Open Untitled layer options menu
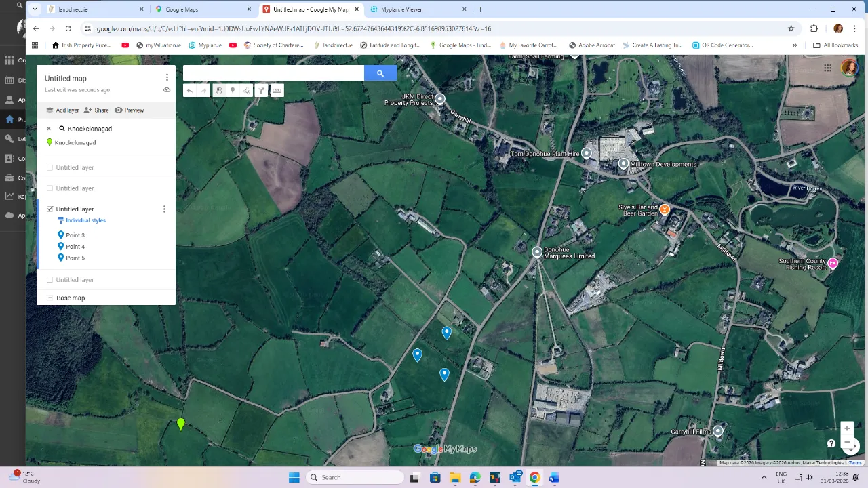This screenshot has width=868, height=488. click(x=164, y=209)
